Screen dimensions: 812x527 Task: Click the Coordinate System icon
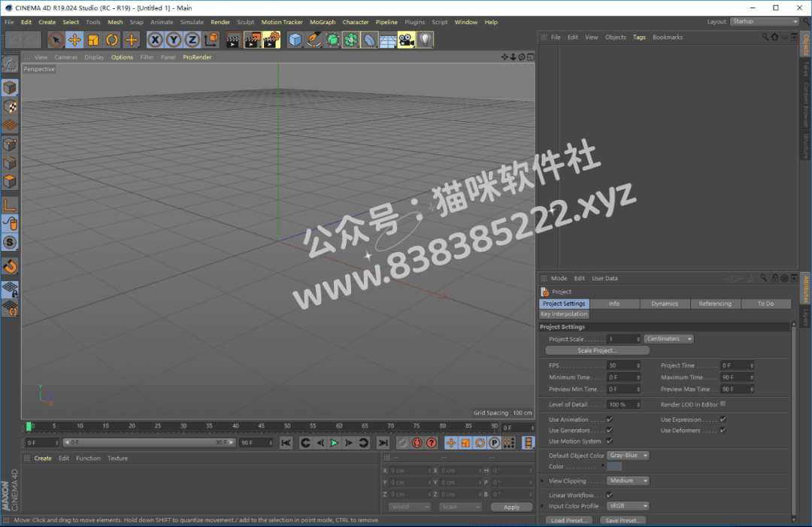click(211, 40)
